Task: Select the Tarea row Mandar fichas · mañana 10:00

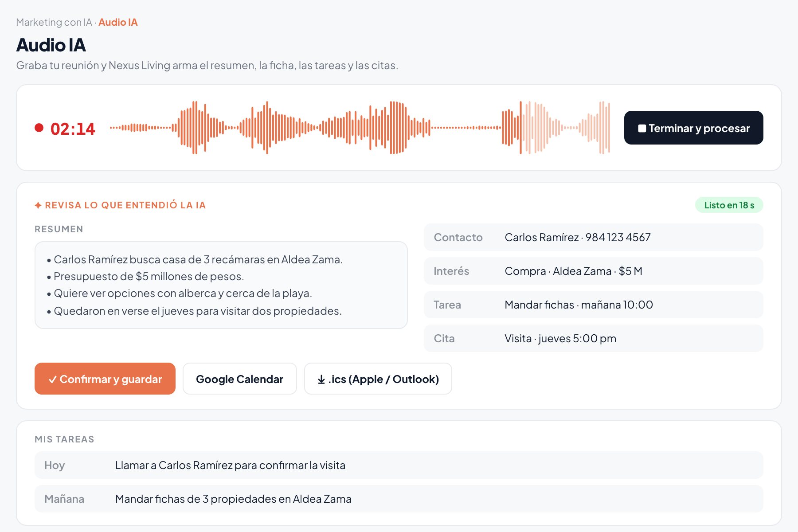Action: point(594,305)
